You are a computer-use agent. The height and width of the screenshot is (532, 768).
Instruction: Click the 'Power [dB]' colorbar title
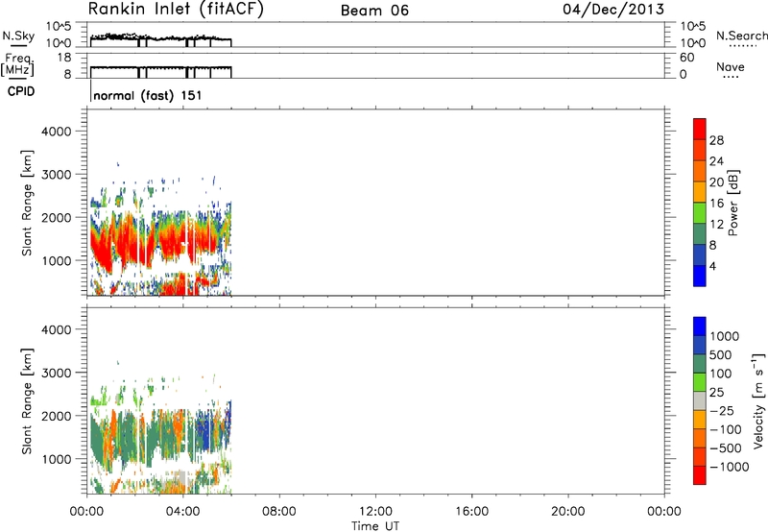tap(733, 203)
